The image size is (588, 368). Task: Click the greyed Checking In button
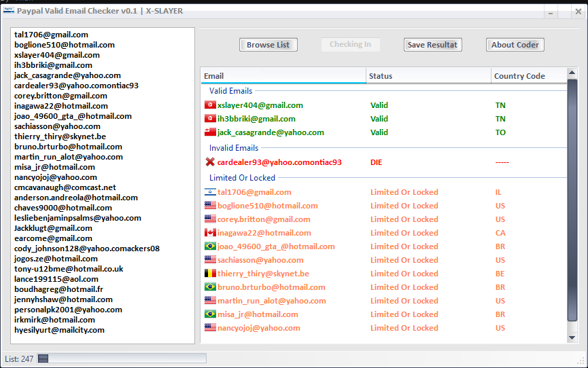coord(350,45)
